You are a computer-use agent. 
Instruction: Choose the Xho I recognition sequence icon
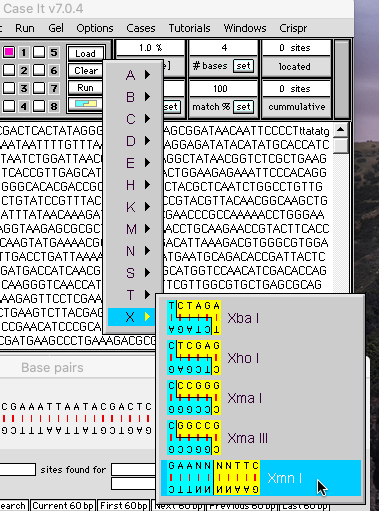click(x=194, y=358)
